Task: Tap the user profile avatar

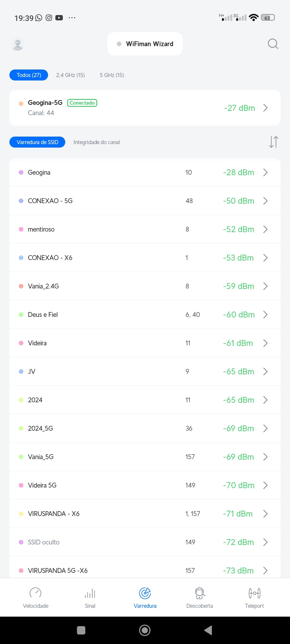Action: pos(18,44)
